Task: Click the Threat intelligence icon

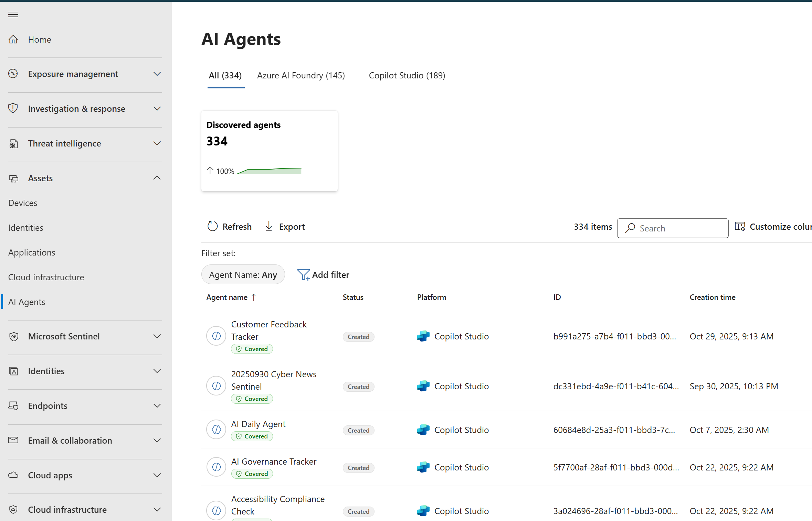Action: [x=13, y=143]
